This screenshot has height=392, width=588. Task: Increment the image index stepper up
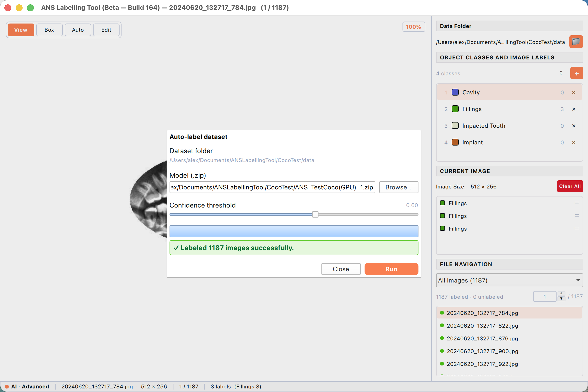(x=561, y=294)
